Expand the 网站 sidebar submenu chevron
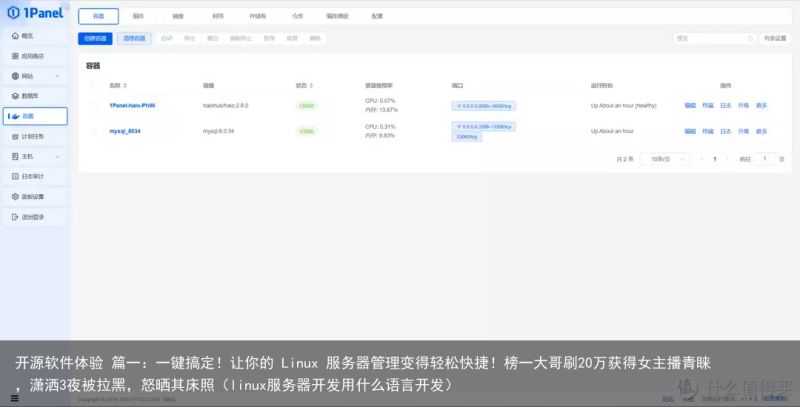Image resolution: width=800 pixels, height=407 pixels. click(x=57, y=76)
